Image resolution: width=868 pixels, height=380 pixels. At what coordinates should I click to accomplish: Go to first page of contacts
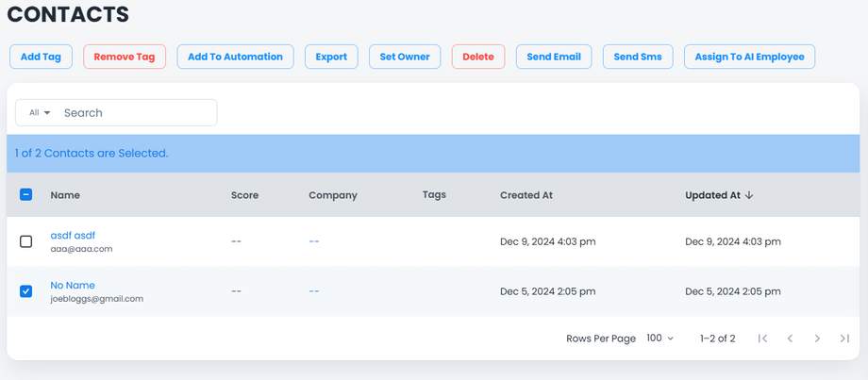762,339
